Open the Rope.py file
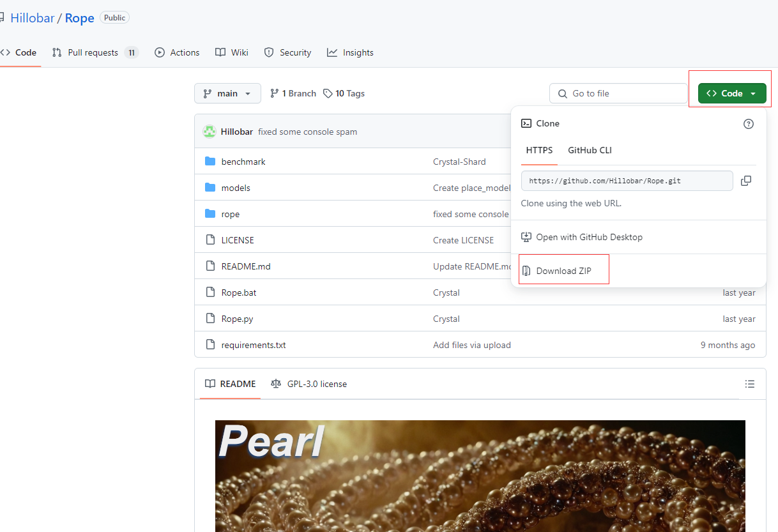 238,319
